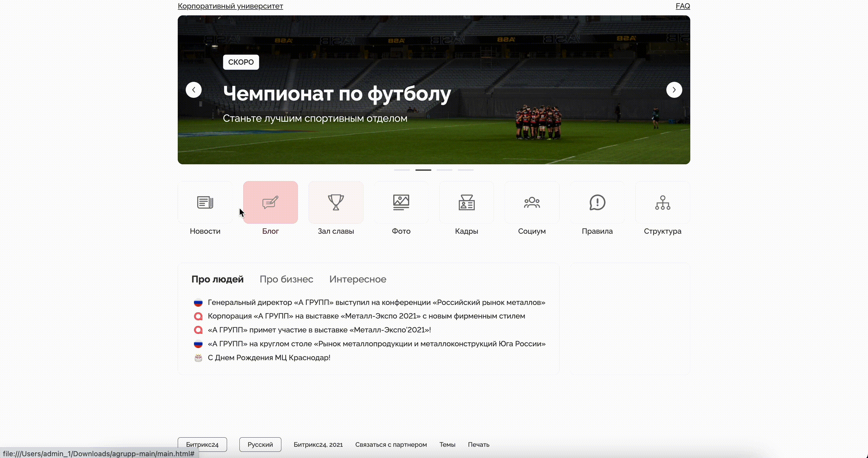Open the FAQ link
The width and height of the screenshot is (868, 458).
[683, 6]
